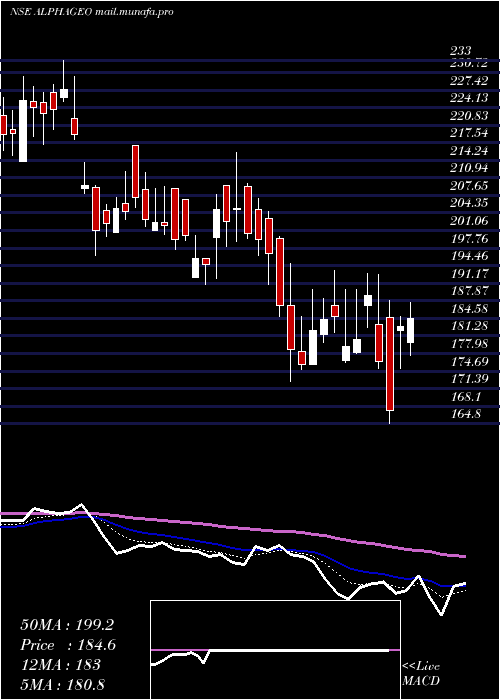Viewport: 500px width, 700px height.
Task: Click the 210.94 price axis label
Action: click(x=471, y=168)
